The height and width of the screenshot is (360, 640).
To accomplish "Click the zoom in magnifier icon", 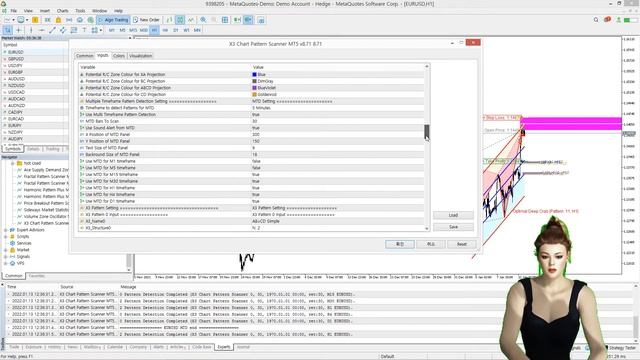I will click(x=203, y=20).
